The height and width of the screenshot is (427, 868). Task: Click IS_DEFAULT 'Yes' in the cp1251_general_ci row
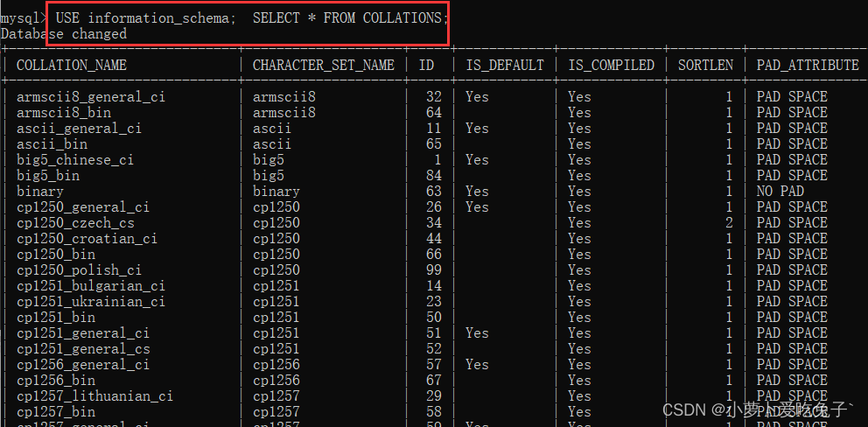point(477,333)
